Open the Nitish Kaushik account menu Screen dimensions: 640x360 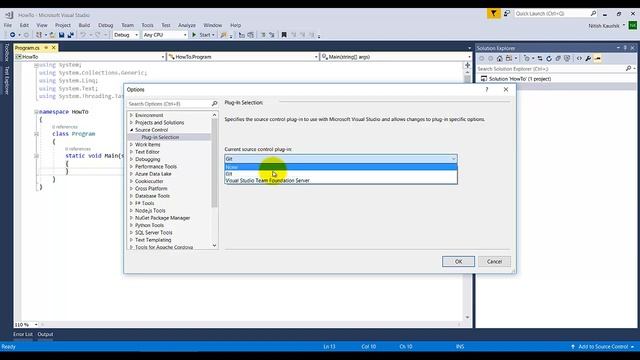[x=607, y=26]
